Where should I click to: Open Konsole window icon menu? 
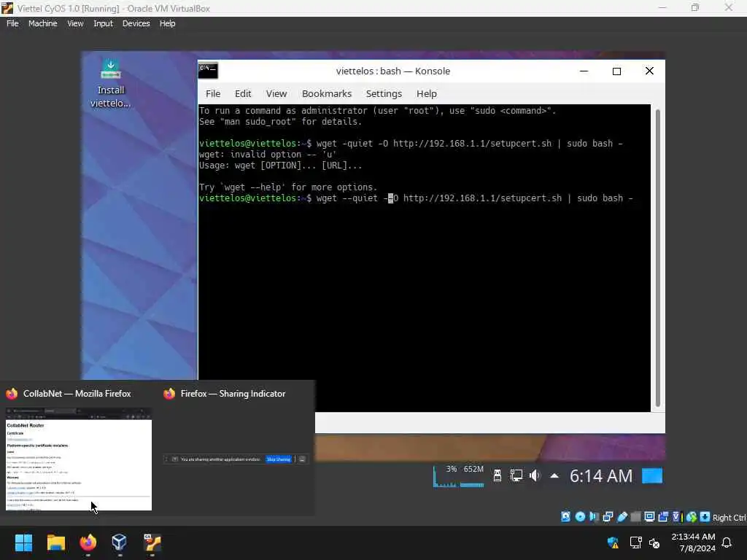pyautogui.click(x=208, y=71)
